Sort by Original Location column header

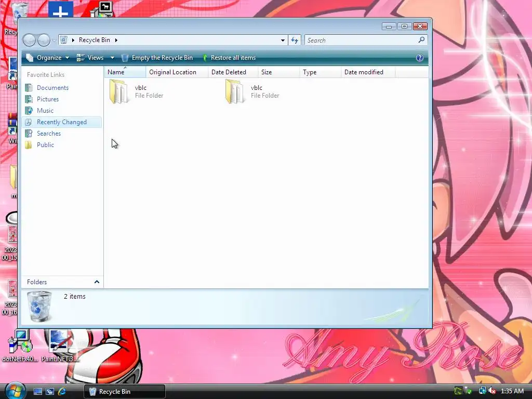coord(177,72)
